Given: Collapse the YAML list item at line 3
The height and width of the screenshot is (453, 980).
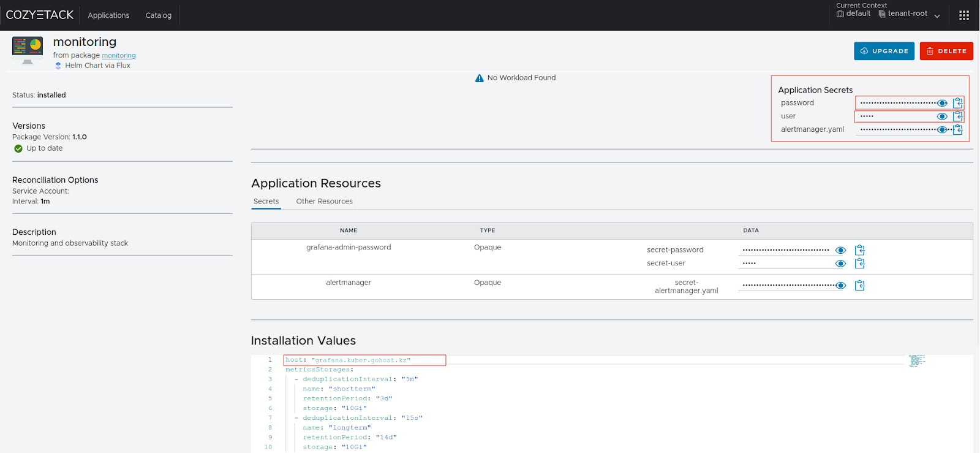Looking at the screenshot, I should [x=296, y=379].
